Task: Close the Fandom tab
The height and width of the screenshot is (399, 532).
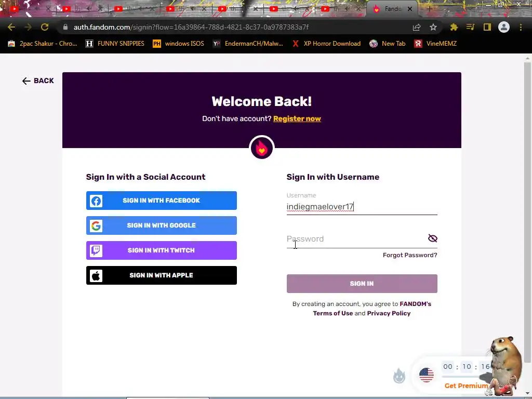Action: (x=410, y=9)
